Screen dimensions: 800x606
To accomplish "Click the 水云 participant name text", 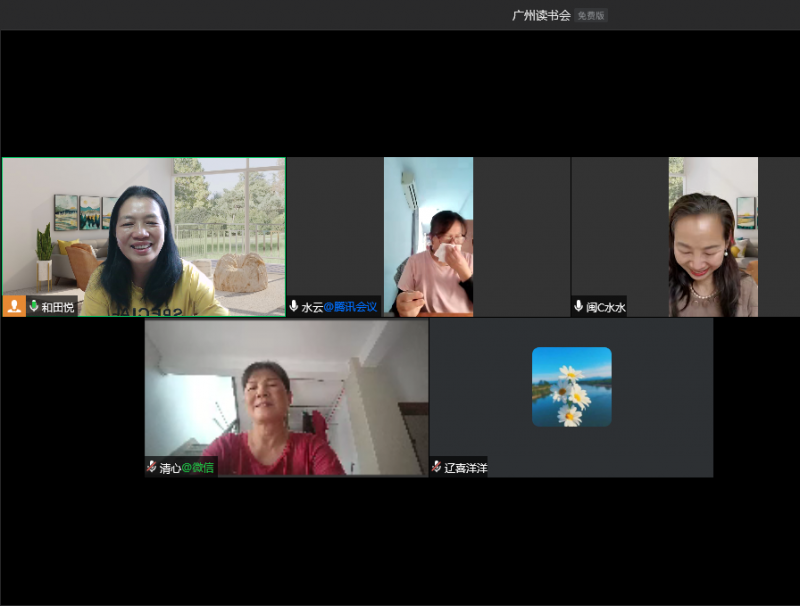I will pyautogui.click(x=312, y=308).
